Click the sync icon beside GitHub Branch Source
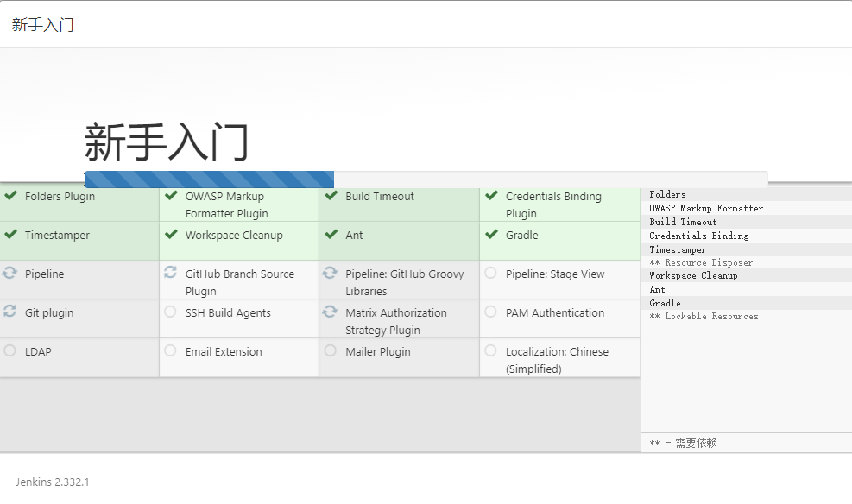852x504 pixels. pyautogui.click(x=171, y=274)
